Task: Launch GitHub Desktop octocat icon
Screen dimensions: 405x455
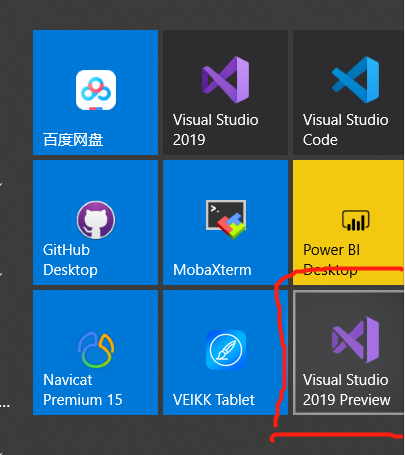Action: (96, 220)
